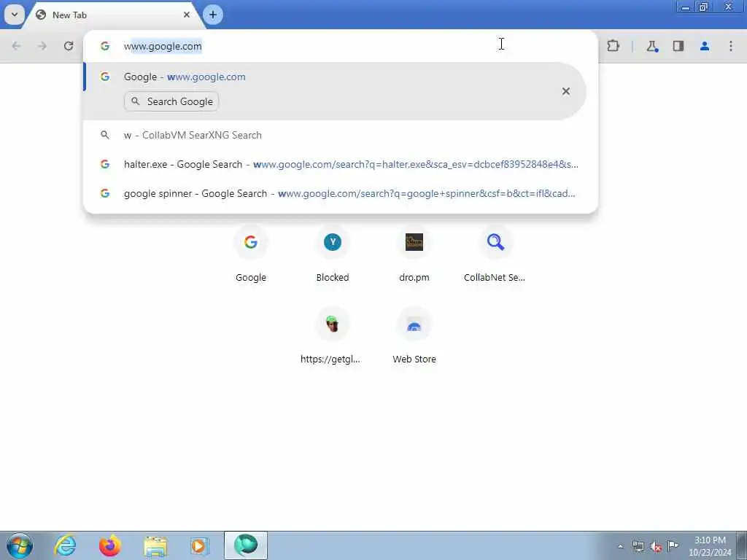Click the address bar with www.google.com
This screenshot has width=747, height=560.
coord(341,46)
